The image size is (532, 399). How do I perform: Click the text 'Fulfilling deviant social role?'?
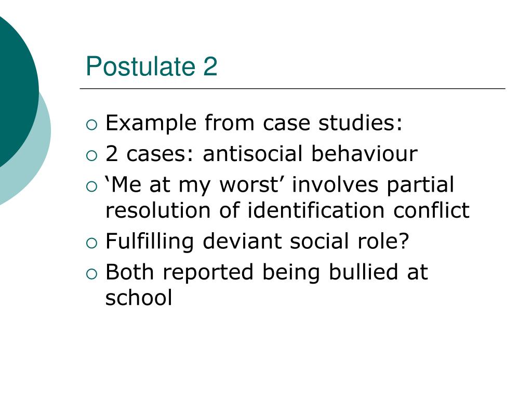257,241
